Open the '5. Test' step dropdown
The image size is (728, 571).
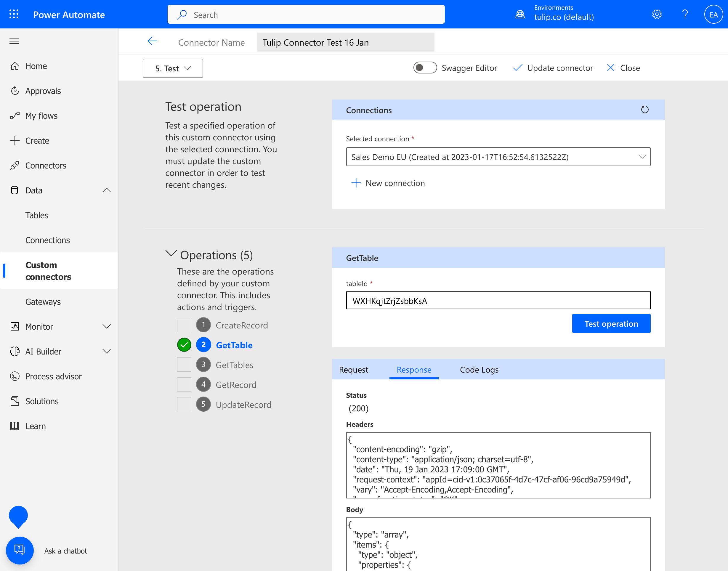(172, 68)
